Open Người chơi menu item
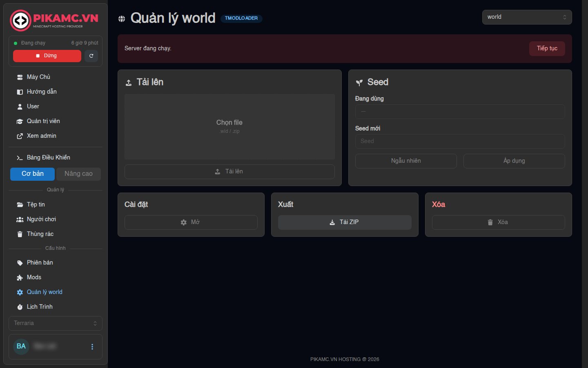588x368 pixels. point(56,220)
